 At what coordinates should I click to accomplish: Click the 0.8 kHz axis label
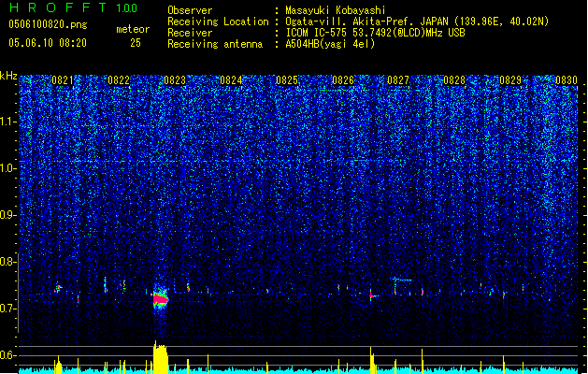(8, 262)
